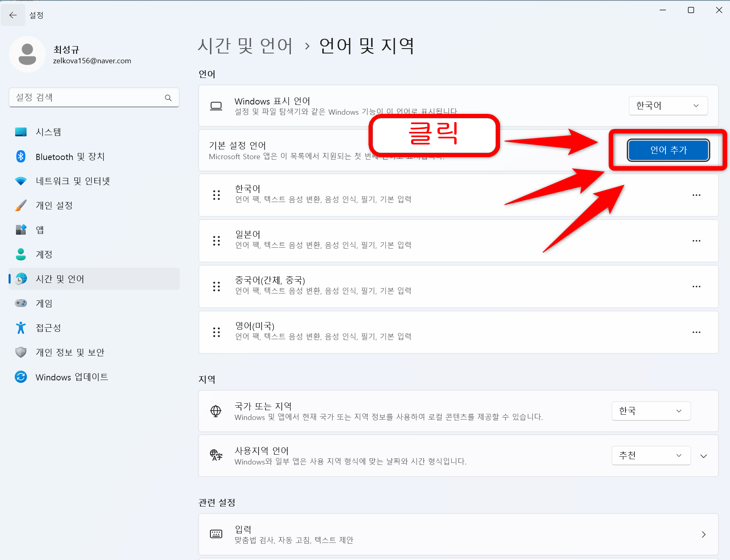This screenshot has width=730, height=560.
Task: Click the 입력 row title
Action: pyautogui.click(x=243, y=529)
